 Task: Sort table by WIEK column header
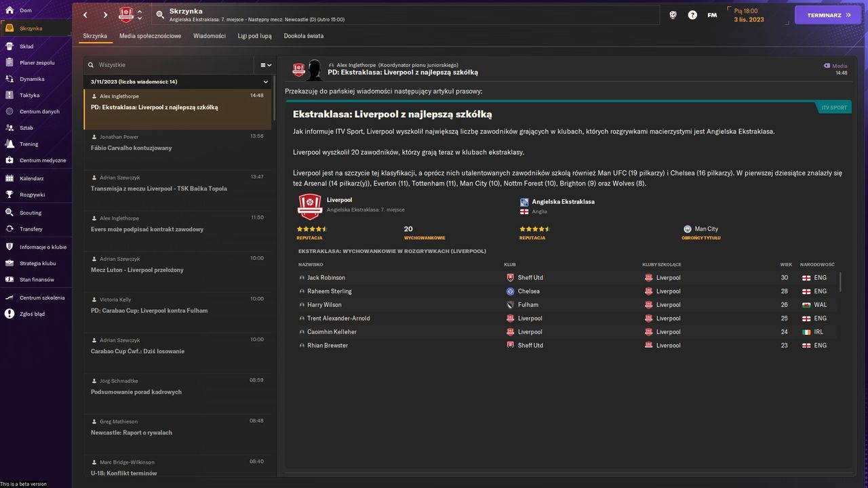pyautogui.click(x=785, y=264)
